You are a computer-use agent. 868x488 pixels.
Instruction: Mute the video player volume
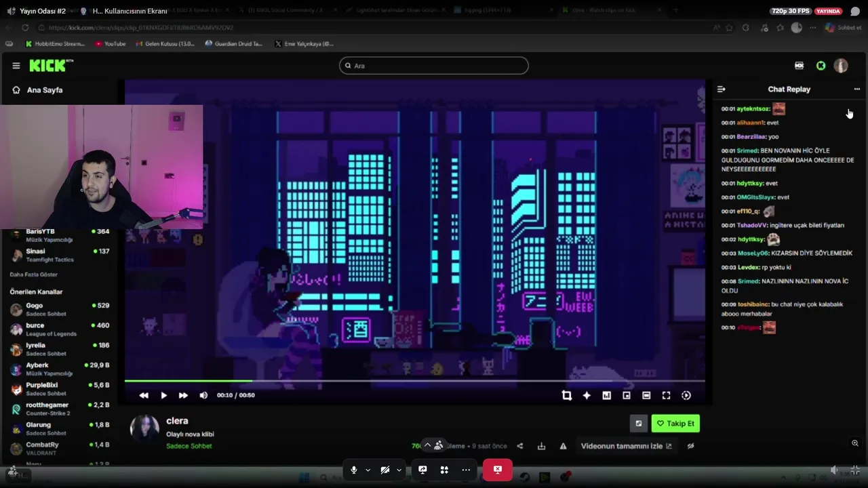pos(203,395)
